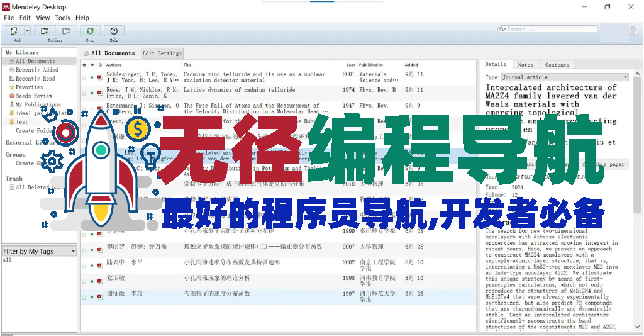The width and height of the screenshot is (644, 336).
Task: Open the File menu
Action: point(9,18)
